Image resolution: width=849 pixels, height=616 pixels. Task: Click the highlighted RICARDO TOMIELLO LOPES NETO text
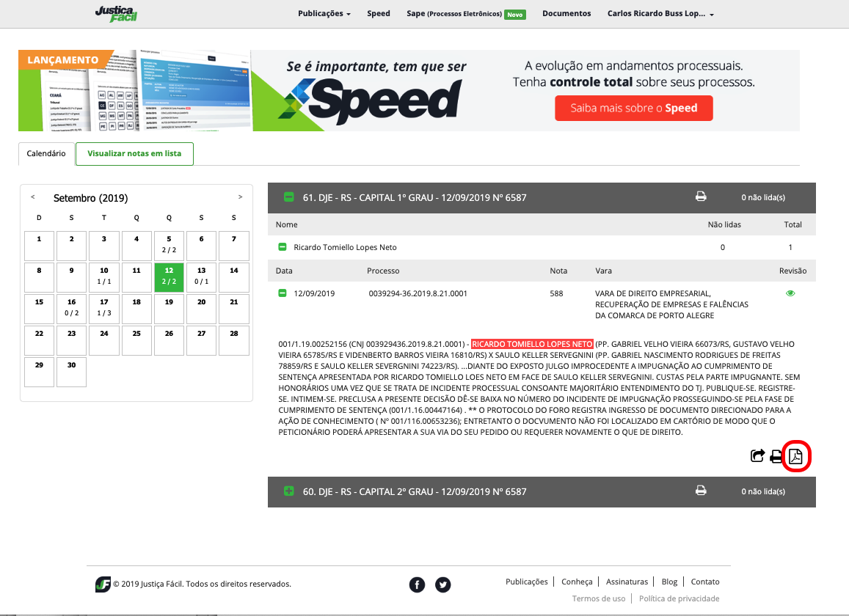[532, 344]
